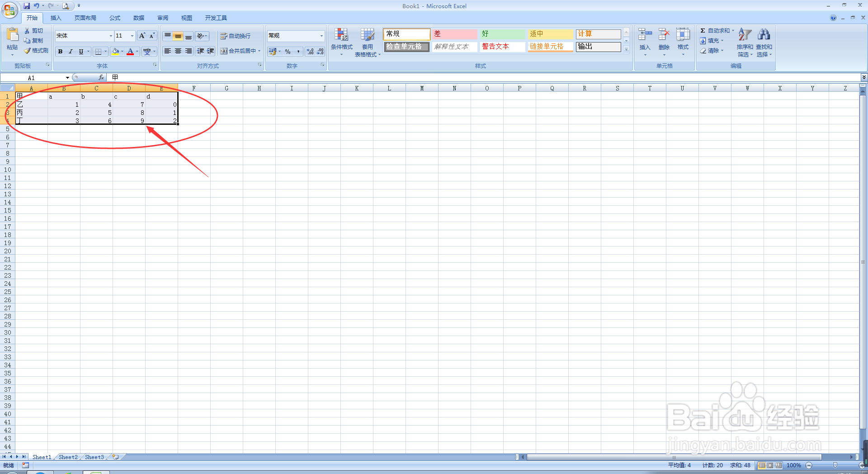Open the Review (审阅) tab
This screenshot has width=868, height=474.
[x=163, y=18]
